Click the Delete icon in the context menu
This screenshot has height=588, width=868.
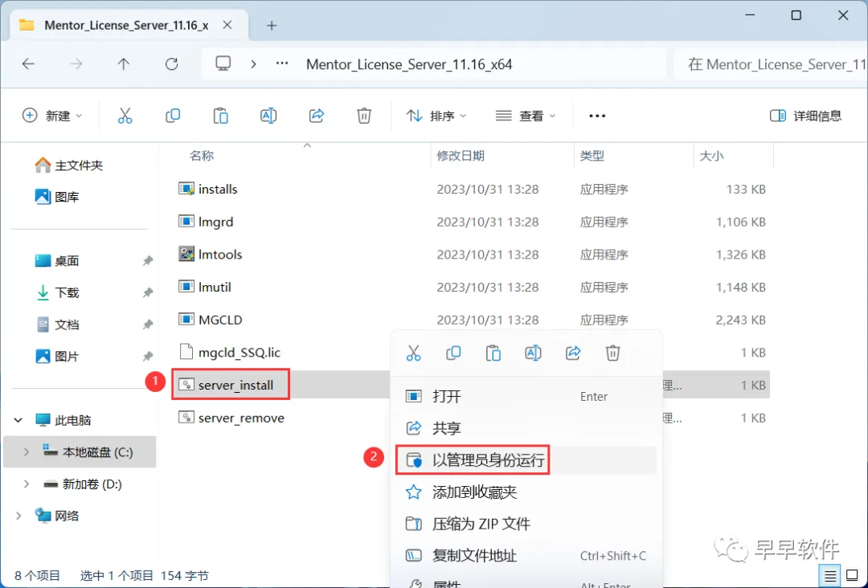612,353
